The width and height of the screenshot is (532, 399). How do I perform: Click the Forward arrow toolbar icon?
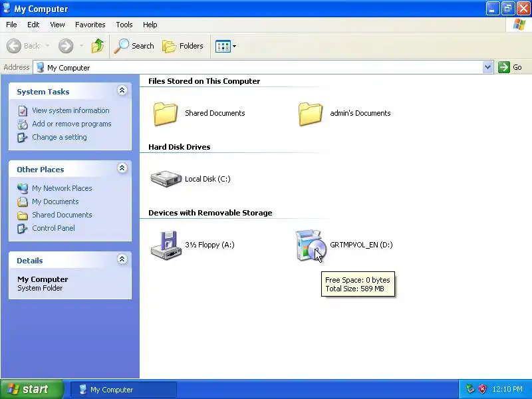(66, 46)
